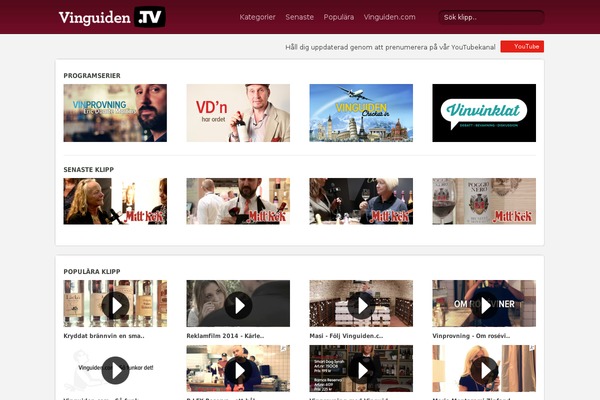Click the 'Håll dig uppdaterad' YouTube subscription text
The height and width of the screenshot is (400, 600).
tap(390, 47)
